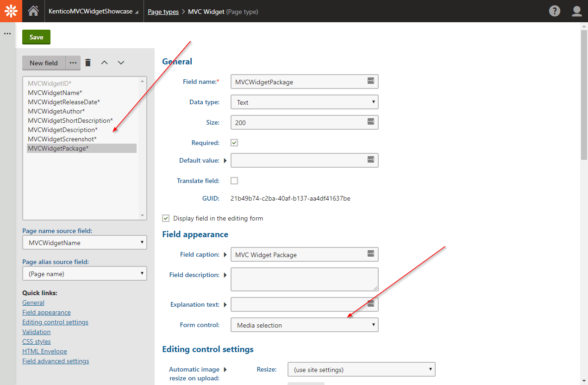Open Page name source field dropdown
Viewport: 588px width, 385px height.
(x=84, y=242)
